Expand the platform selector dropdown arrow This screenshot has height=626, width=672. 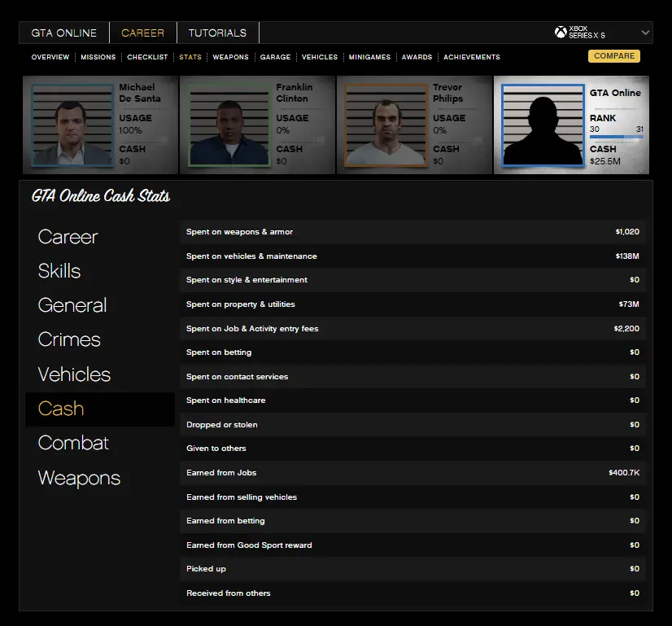645,33
